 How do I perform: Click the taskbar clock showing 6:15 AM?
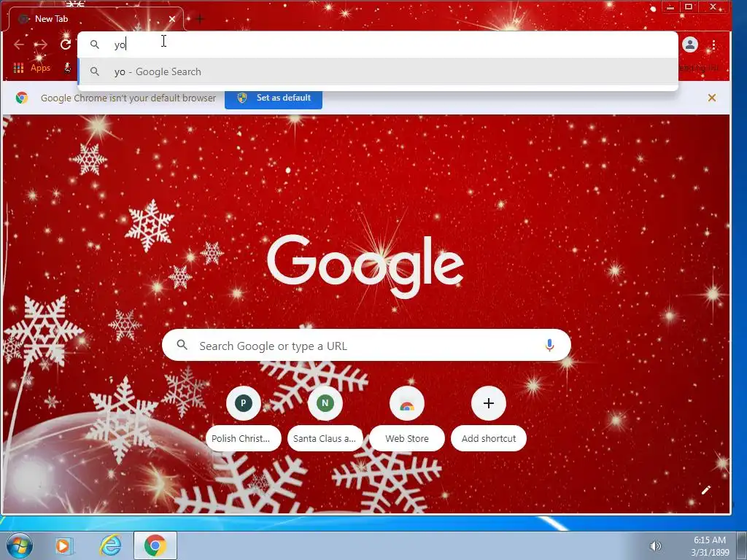click(710, 546)
